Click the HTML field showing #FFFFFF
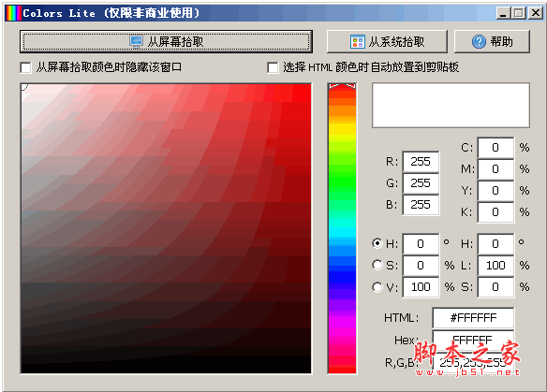The image size is (547, 392). (473, 318)
